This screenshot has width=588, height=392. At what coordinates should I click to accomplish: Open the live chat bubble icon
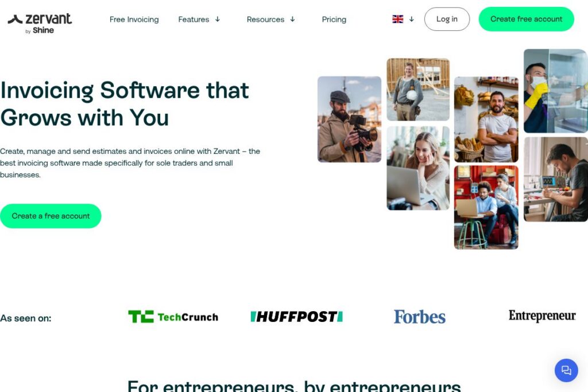[x=566, y=370]
